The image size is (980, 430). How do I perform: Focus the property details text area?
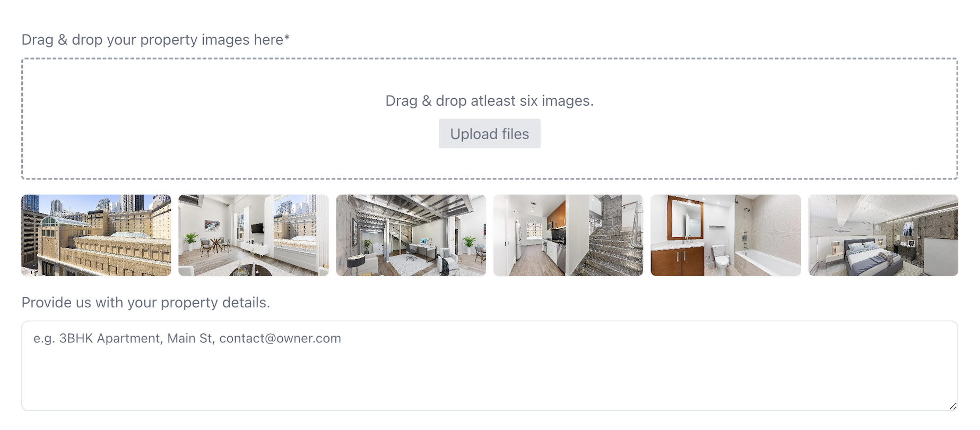click(x=489, y=366)
